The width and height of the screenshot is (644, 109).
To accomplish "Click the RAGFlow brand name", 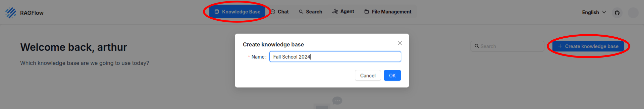I will coord(32,13).
